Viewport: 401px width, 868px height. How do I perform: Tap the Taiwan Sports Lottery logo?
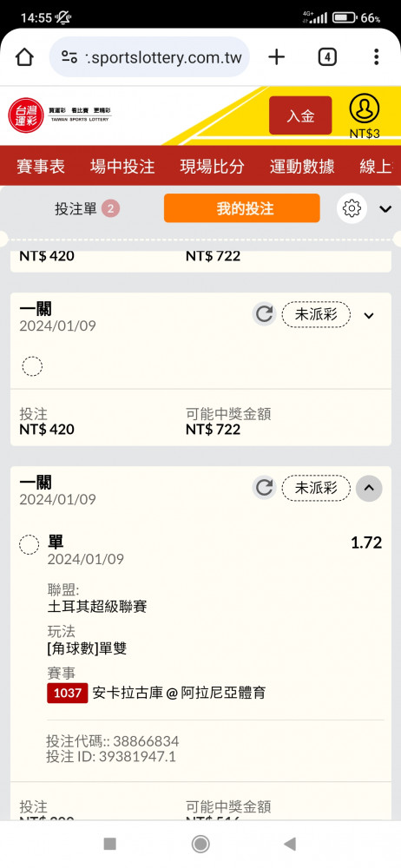pos(60,115)
